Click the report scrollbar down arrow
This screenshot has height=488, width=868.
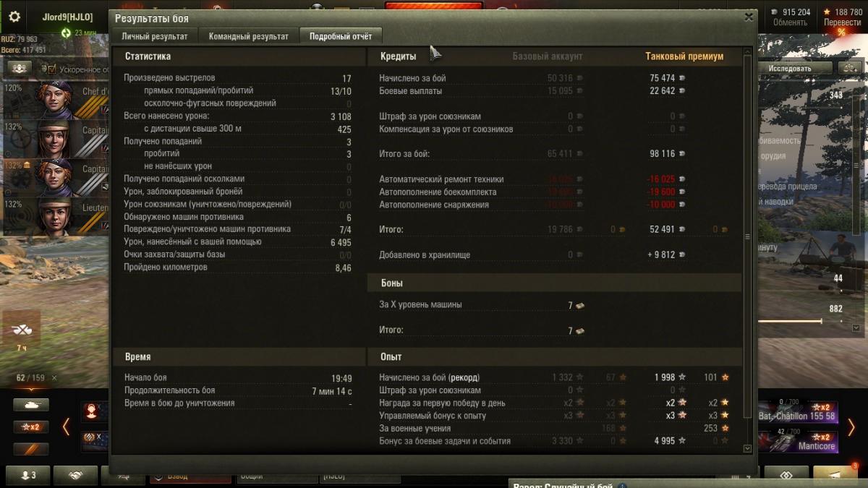tap(748, 448)
